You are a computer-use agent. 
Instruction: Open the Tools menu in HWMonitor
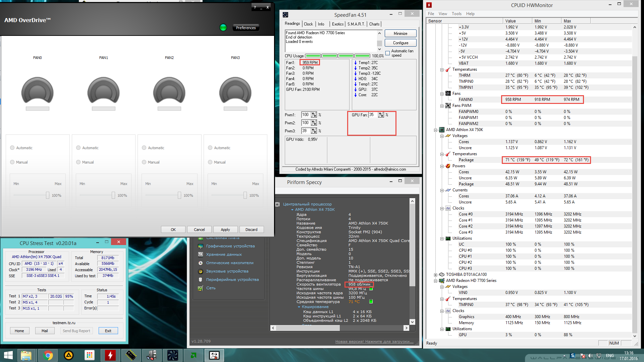[x=457, y=14]
